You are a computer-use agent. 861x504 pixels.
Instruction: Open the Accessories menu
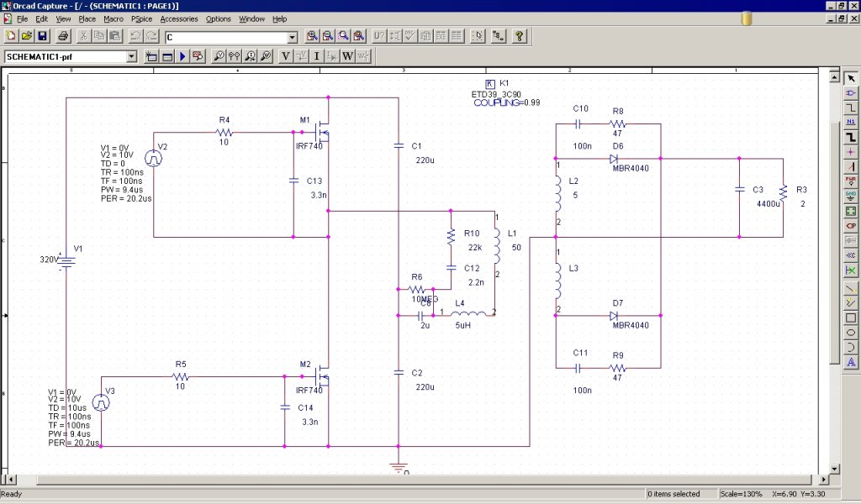tap(179, 18)
